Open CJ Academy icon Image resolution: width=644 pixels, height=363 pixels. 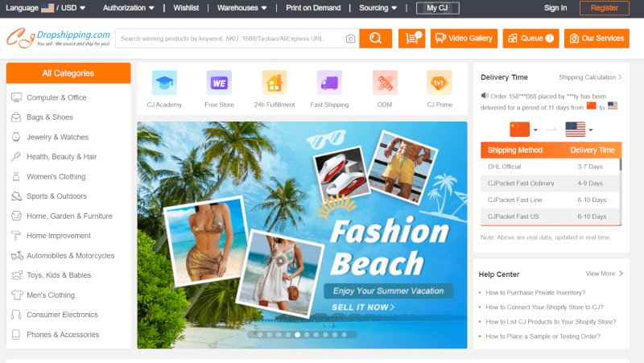(164, 83)
